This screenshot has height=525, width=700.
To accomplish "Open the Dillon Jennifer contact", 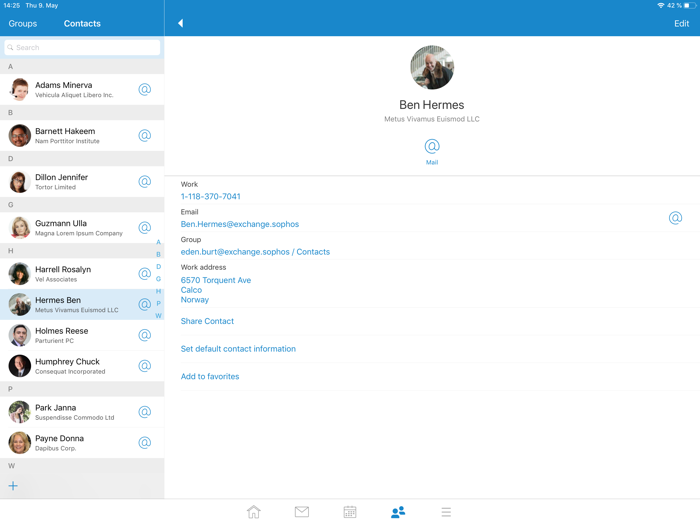I will [82, 181].
